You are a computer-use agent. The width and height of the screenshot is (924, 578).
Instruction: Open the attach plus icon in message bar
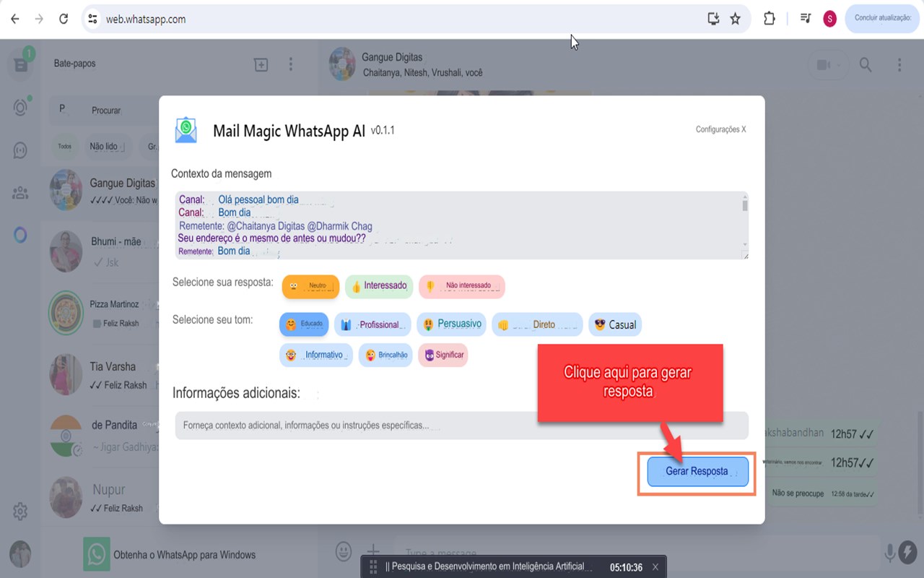[373, 551]
